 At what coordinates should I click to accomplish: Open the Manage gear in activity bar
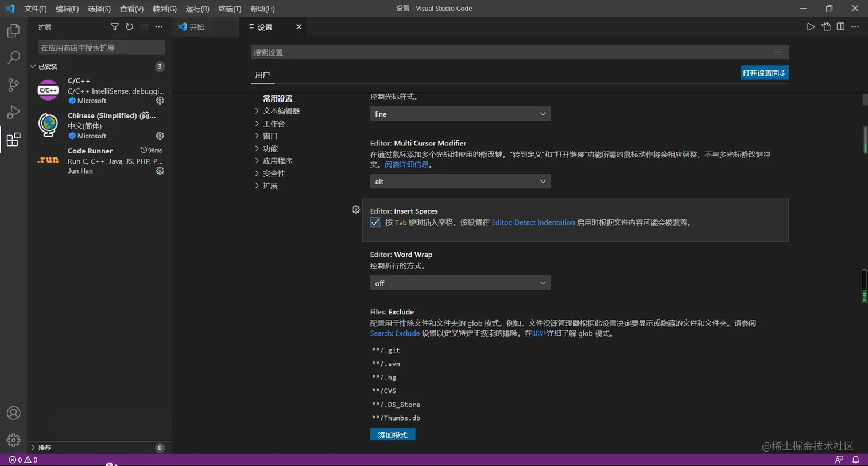[x=13, y=440]
